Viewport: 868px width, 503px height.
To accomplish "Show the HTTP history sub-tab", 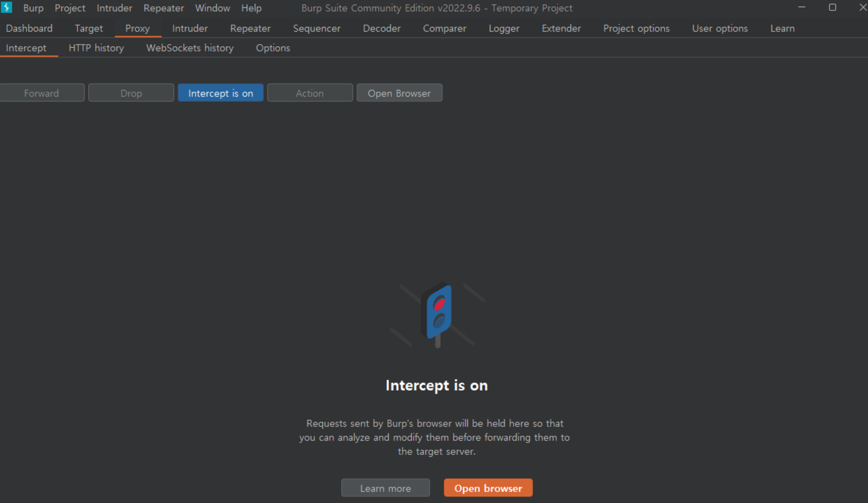I will point(96,48).
